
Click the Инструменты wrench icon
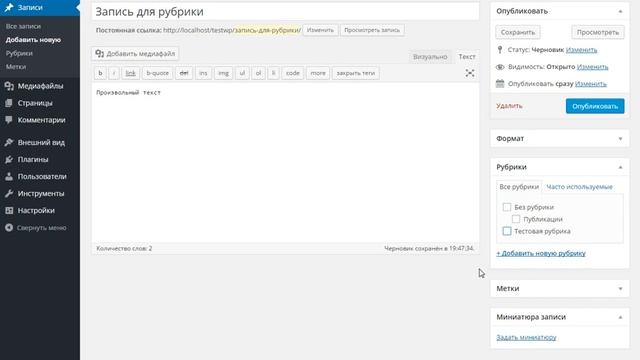[9, 193]
